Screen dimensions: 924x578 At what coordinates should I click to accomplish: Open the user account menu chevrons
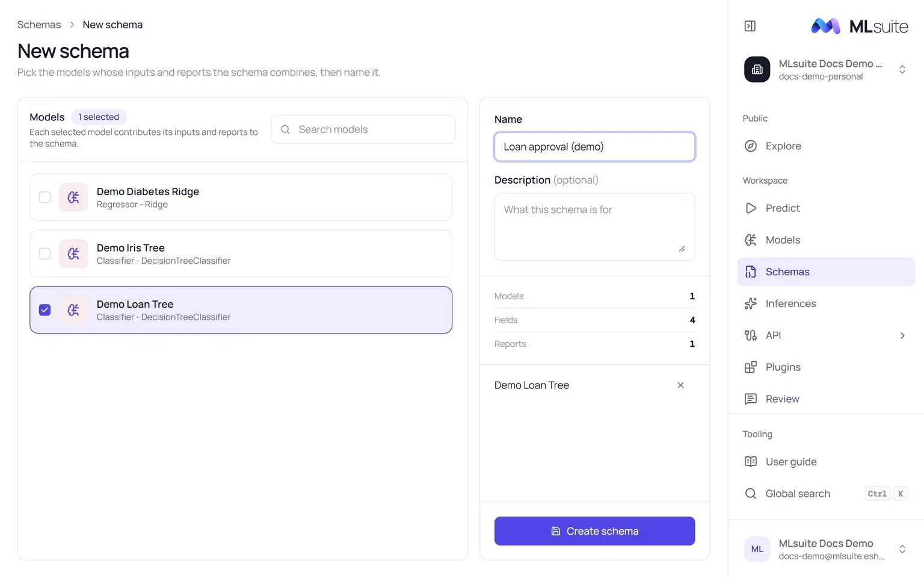tap(902, 549)
